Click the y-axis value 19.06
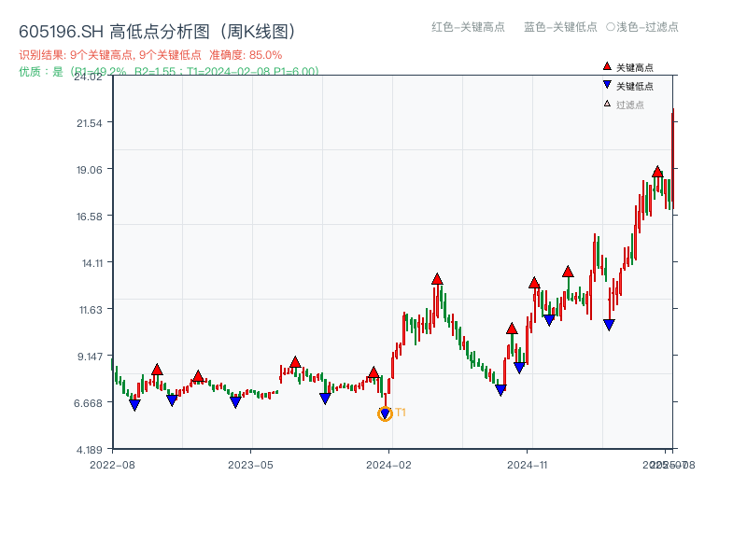 click(x=90, y=170)
